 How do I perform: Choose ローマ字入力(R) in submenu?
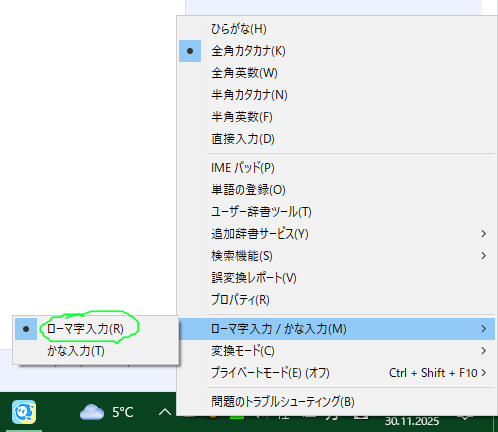coord(96,329)
